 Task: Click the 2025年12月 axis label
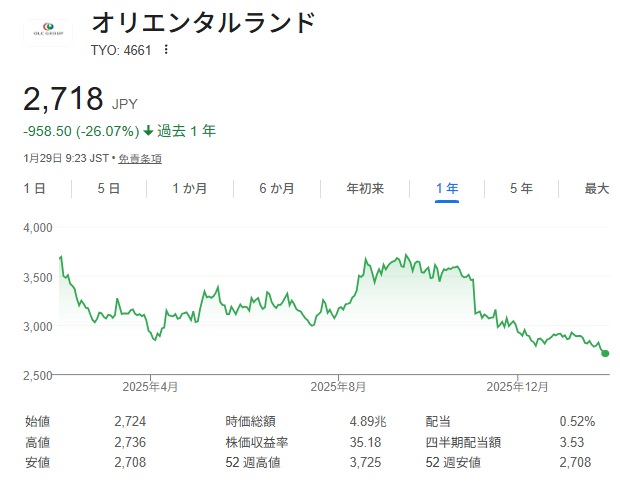coord(517,387)
